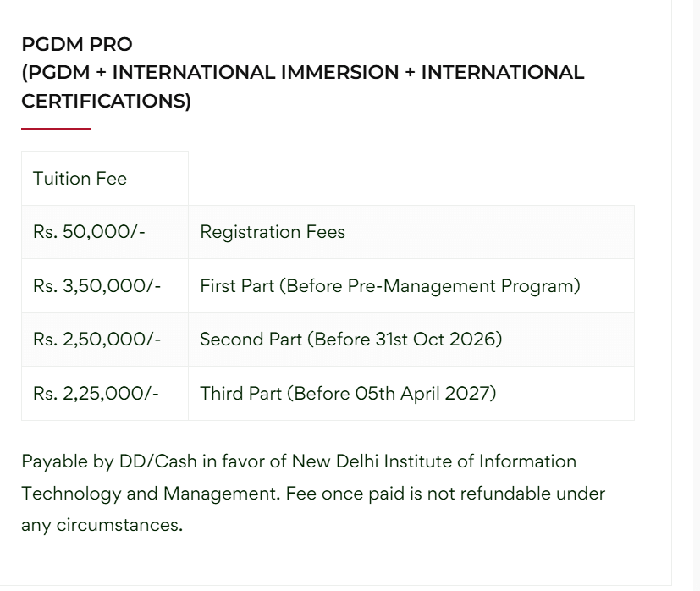Click the Rs. 3,50,000/- amount cell
The width and height of the screenshot is (700, 591).
[96, 286]
